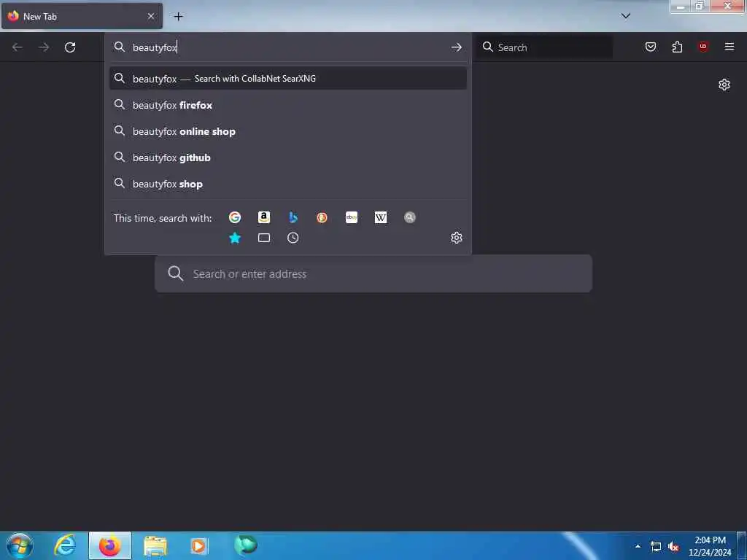Click the address bar containing beautyfox
Screen dimensions: 747x560
coord(287,47)
